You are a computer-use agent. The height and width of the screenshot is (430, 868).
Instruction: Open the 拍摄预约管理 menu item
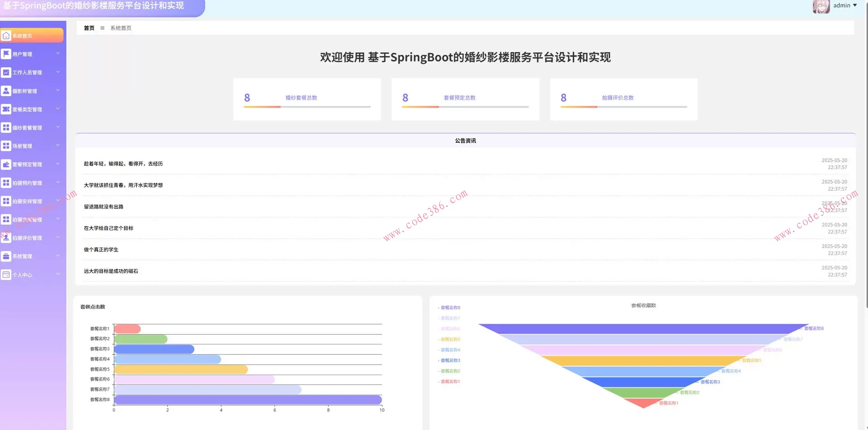pos(27,183)
